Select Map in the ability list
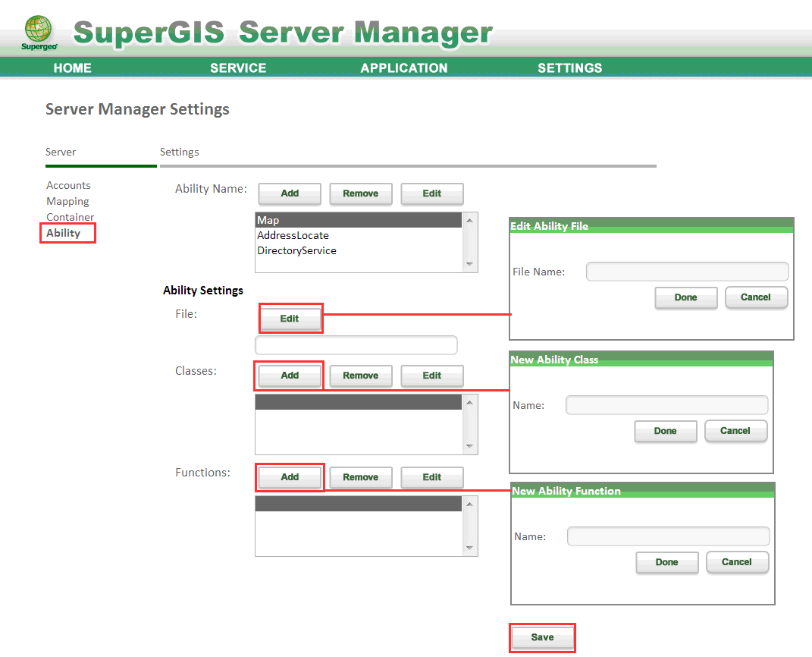 point(359,220)
